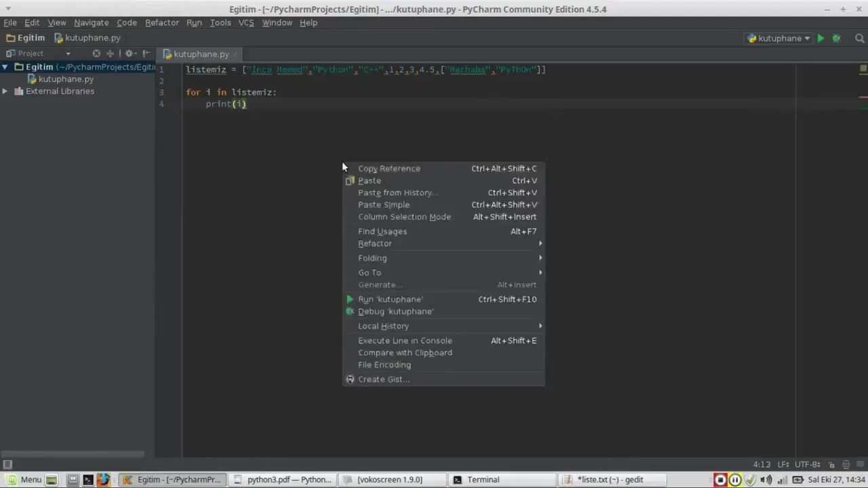Open the Tools menu

pos(220,22)
